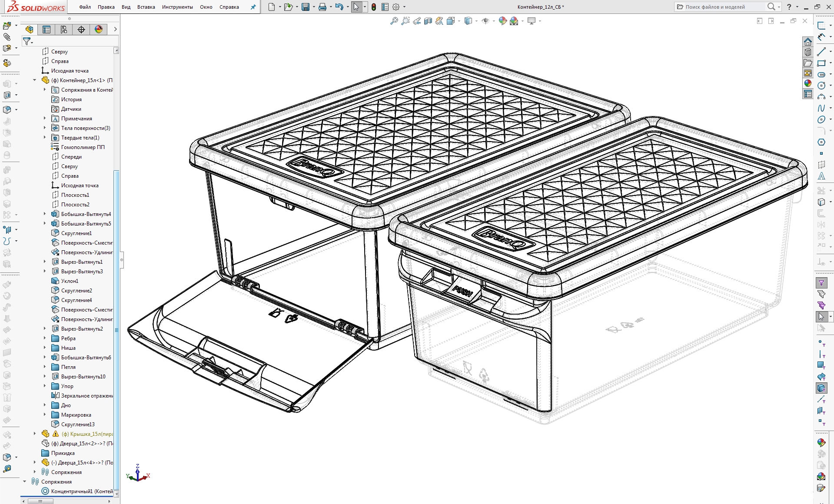Select the Line sketch tool
Viewport: 834px width, 504px height.
point(821,52)
